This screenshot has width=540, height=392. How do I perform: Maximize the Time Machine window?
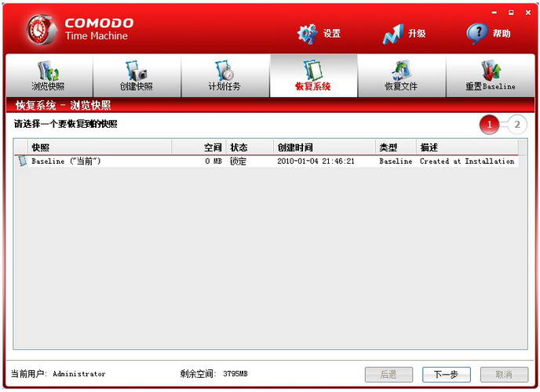(x=511, y=13)
